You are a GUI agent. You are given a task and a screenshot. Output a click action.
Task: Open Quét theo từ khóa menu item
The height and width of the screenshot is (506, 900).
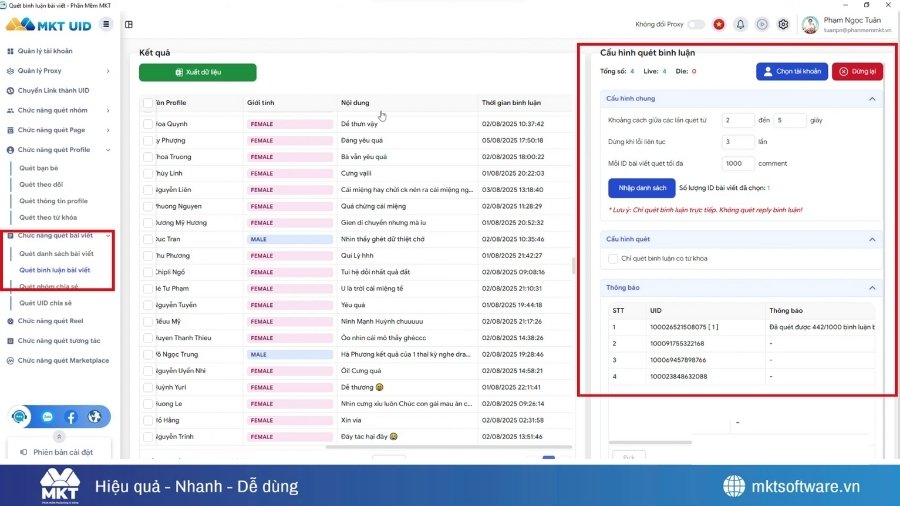(x=48, y=217)
